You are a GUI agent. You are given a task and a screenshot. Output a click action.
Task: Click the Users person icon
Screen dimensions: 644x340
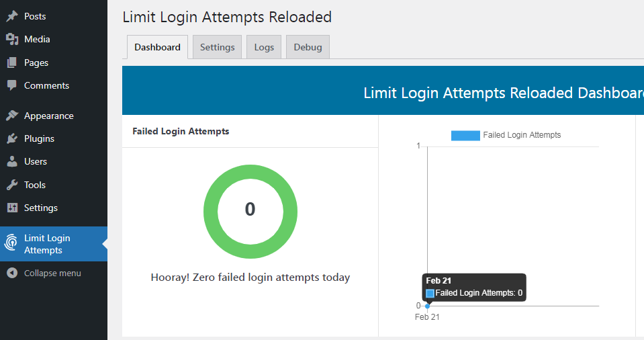coord(12,161)
